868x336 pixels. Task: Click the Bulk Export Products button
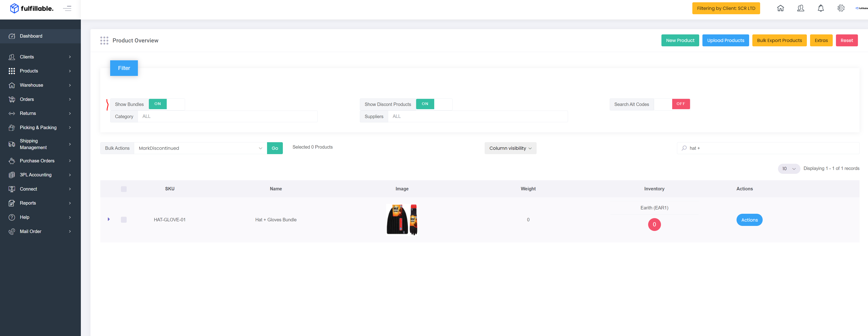779,41
